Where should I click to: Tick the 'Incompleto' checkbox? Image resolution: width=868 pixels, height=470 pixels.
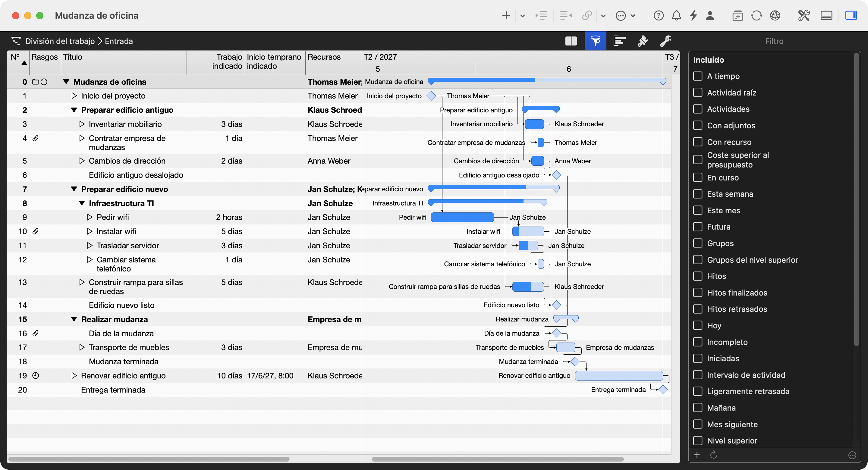tap(697, 342)
